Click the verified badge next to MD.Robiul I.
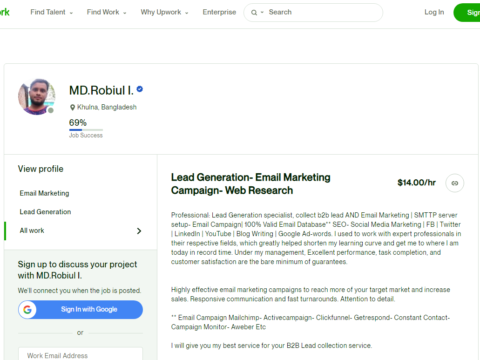 [140, 89]
